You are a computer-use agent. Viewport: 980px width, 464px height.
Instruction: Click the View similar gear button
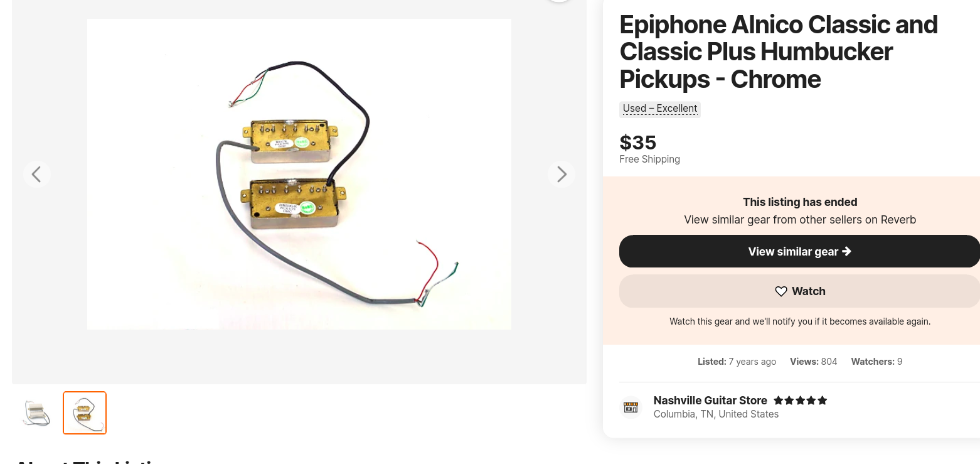coord(799,251)
